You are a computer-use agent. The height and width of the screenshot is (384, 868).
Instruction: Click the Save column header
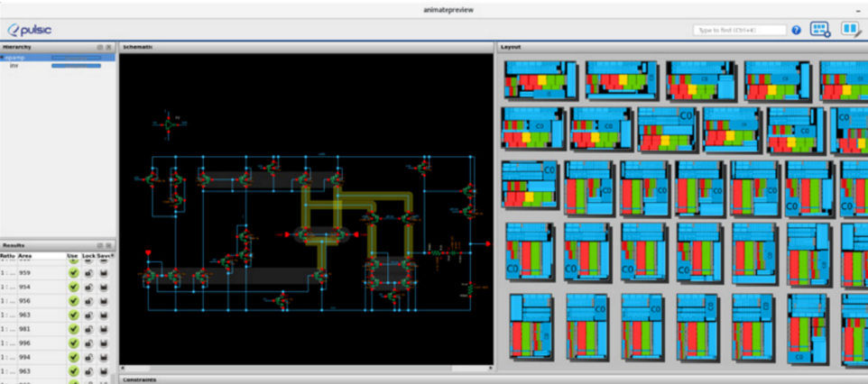click(104, 256)
